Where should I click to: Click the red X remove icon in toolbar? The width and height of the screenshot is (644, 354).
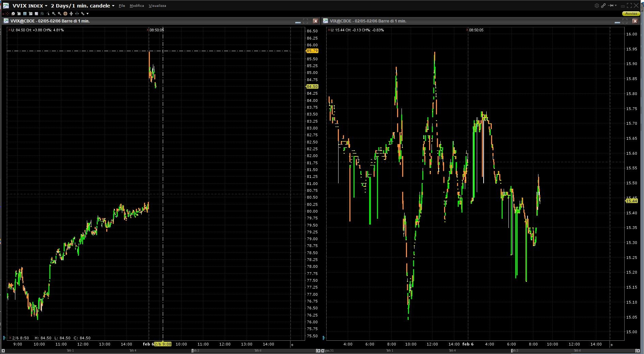[x=3, y=14]
